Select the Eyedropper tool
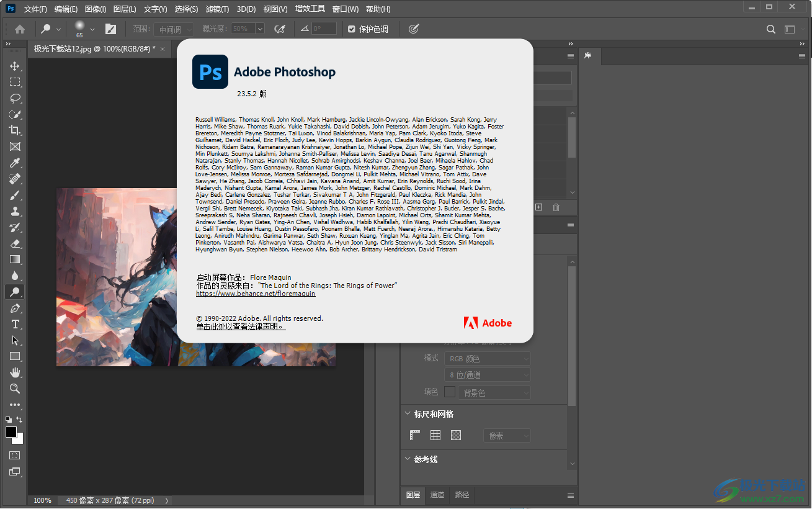This screenshot has width=812, height=509. click(x=15, y=163)
